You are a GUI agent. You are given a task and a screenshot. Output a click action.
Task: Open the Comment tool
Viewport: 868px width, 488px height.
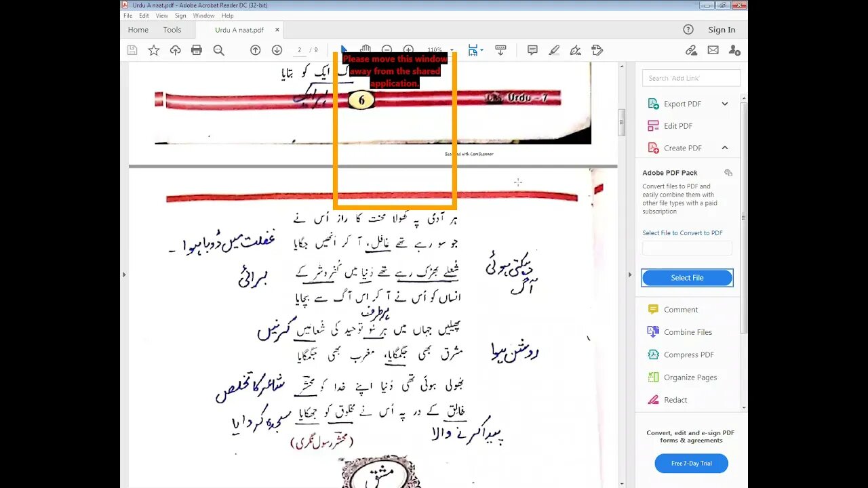click(680, 310)
